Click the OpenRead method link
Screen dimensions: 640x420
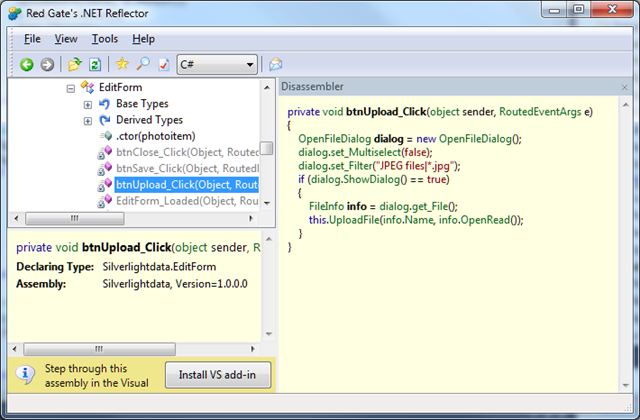pos(484,220)
